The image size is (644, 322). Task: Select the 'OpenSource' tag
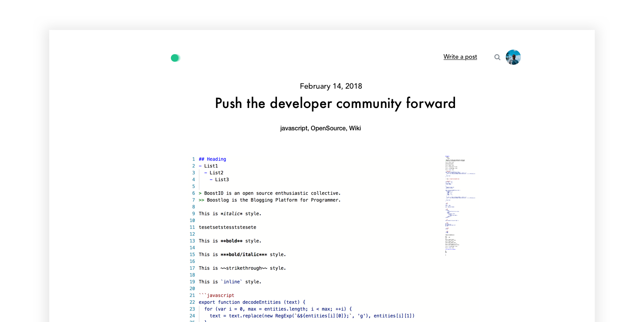[x=328, y=128]
